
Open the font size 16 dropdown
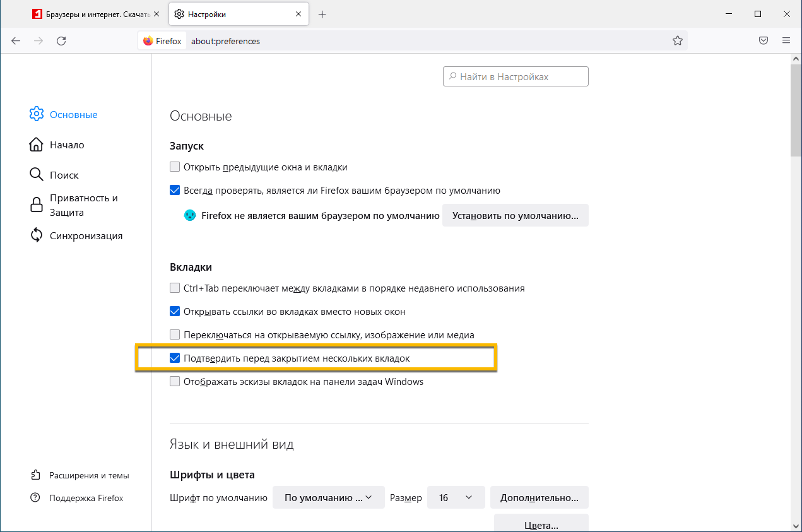point(456,498)
